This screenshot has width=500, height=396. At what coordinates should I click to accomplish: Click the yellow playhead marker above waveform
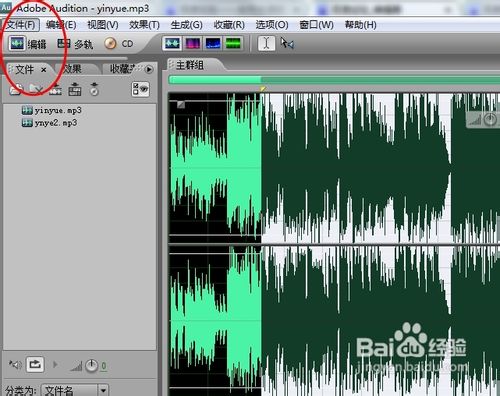click(263, 88)
